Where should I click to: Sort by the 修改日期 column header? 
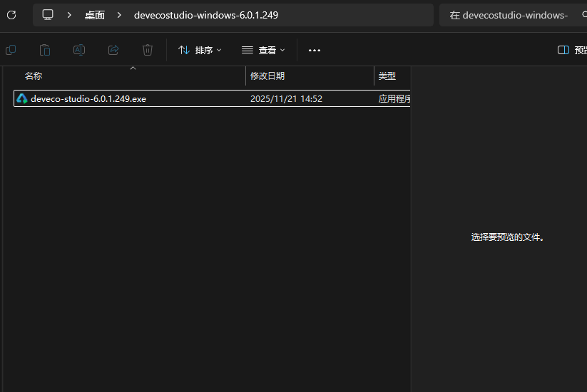267,76
